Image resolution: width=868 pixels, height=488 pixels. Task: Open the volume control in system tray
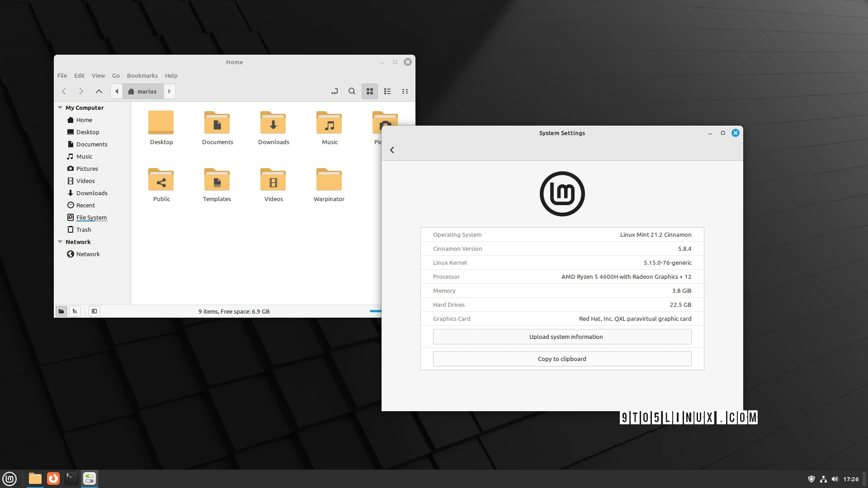[x=835, y=479]
